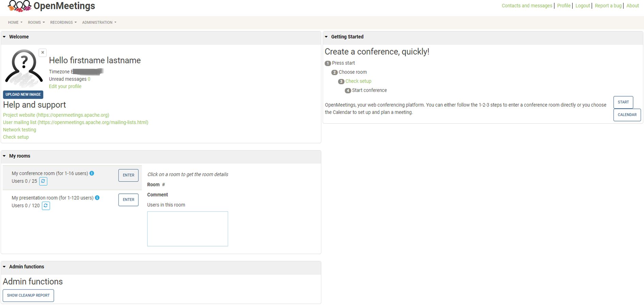Click info icon next to conference room

point(92,173)
